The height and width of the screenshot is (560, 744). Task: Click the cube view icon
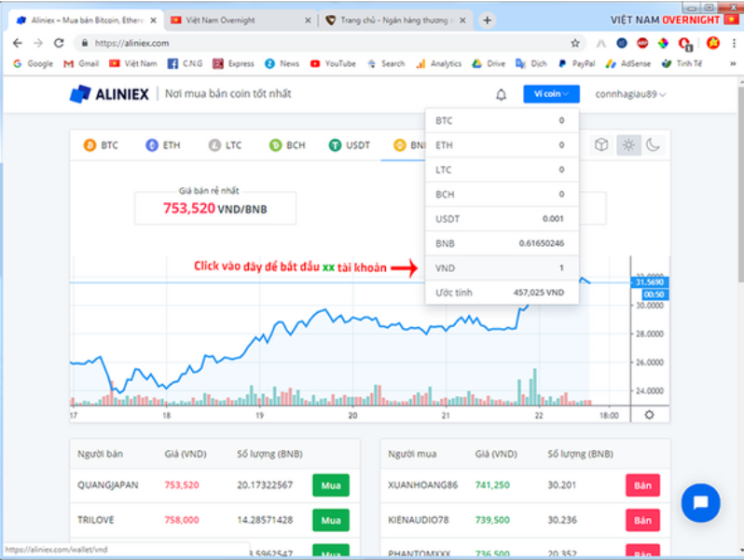click(x=601, y=144)
